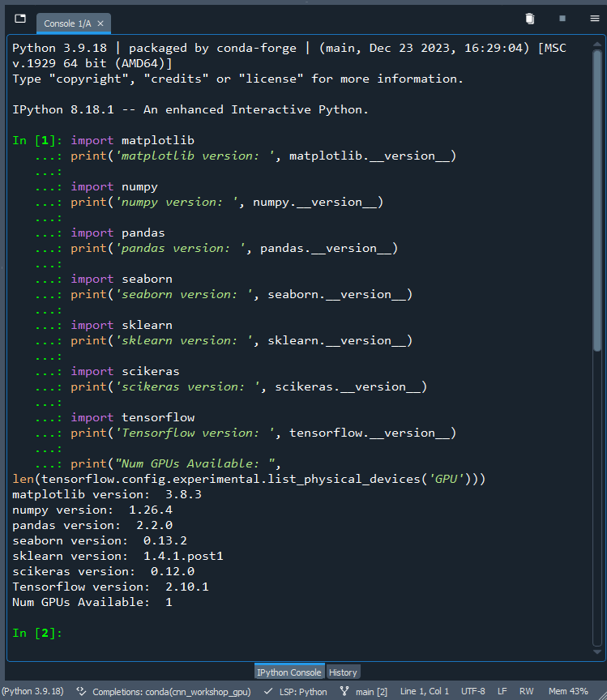The width and height of the screenshot is (607, 700).
Task: Click the git branch icon in status bar
Action: coord(344,691)
